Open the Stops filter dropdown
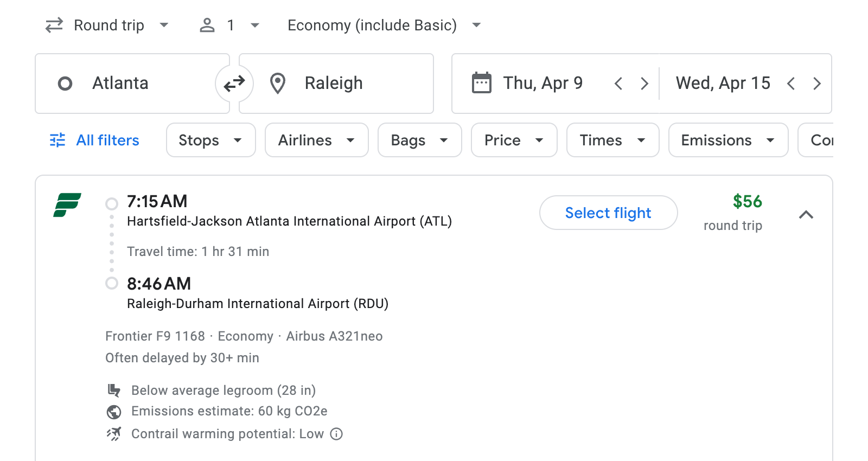Screen dimensions: 868x461 click(210, 140)
